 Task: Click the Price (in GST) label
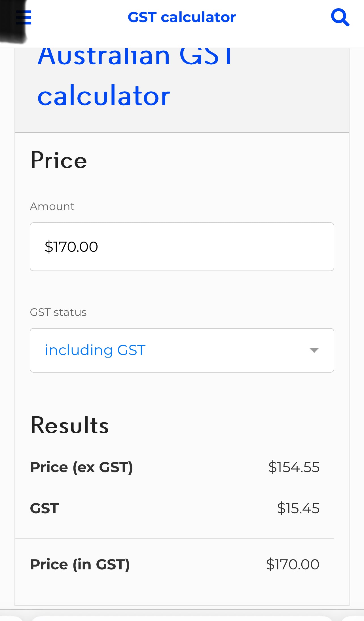tap(80, 564)
